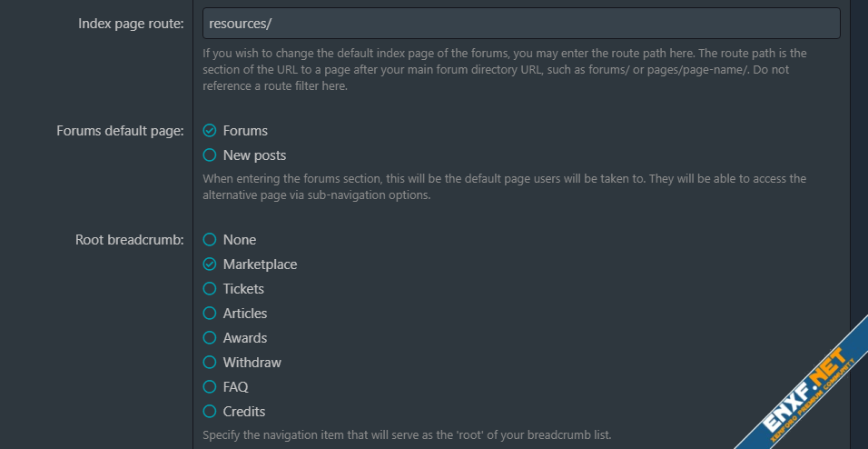The width and height of the screenshot is (868, 449).
Task: Select the Awards radio button
Action: (210, 338)
